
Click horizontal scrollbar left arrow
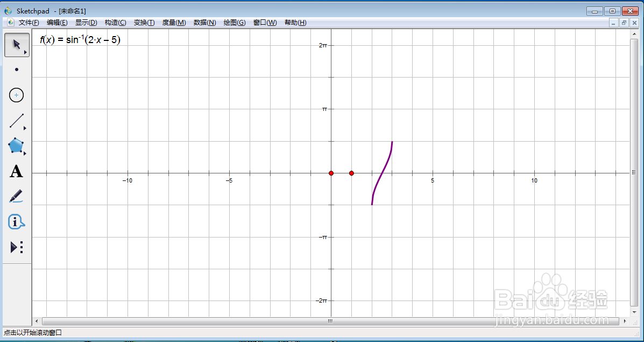tap(36, 321)
